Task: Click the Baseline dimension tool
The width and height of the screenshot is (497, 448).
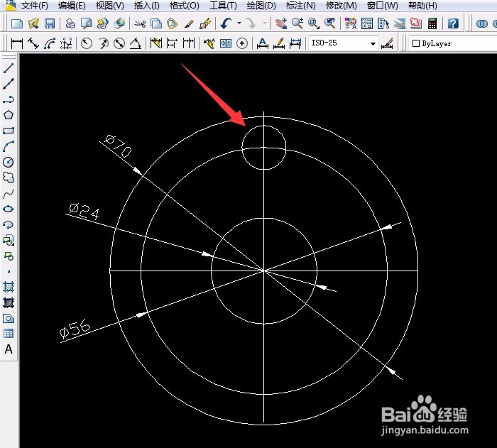Action: 172,43
